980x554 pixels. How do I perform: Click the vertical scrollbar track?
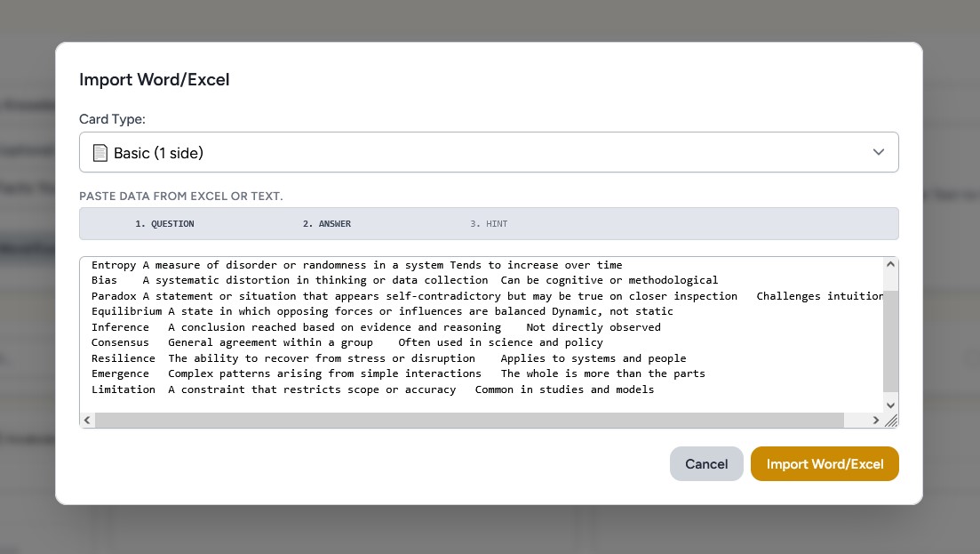click(890, 338)
